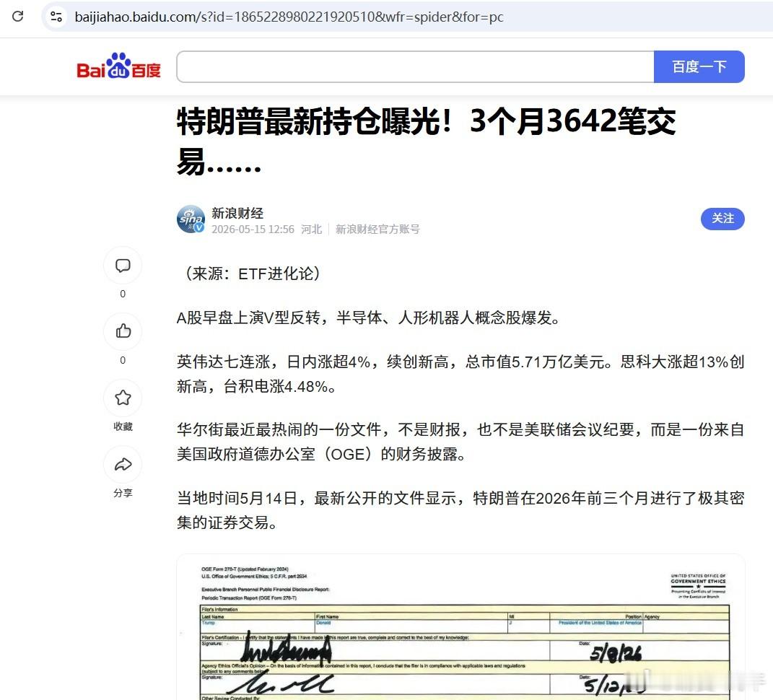The width and height of the screenshot is (773, 700).
Task: Click the 分享 label under share arrow
Action: tap(123, 493)
